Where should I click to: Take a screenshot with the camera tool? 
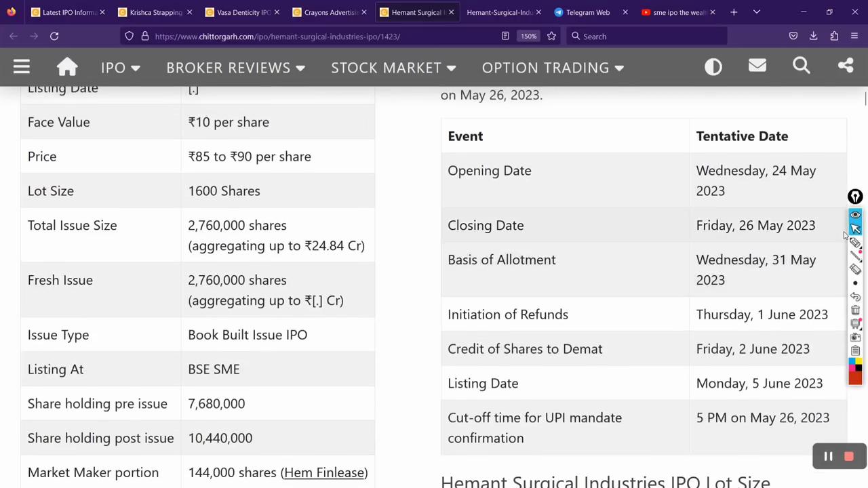855,338
